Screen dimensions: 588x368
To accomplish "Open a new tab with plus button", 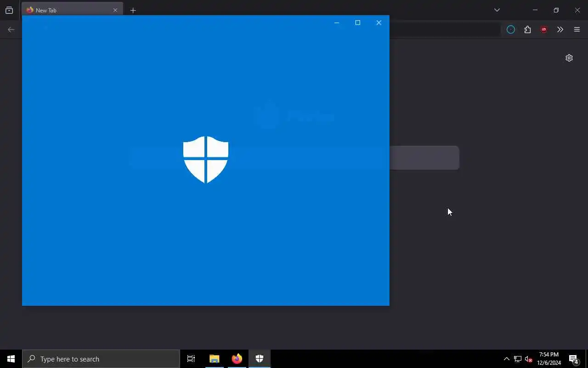I will [133, 10].
